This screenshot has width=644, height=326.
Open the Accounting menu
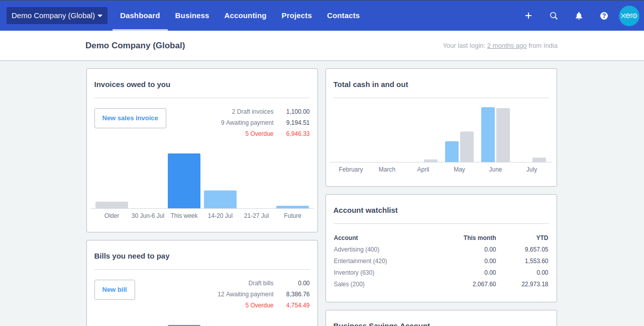click(x=245, y=16)
